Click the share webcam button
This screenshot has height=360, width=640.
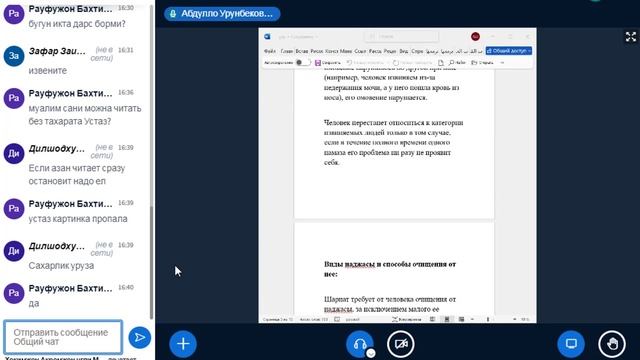(x=401, y=344)
